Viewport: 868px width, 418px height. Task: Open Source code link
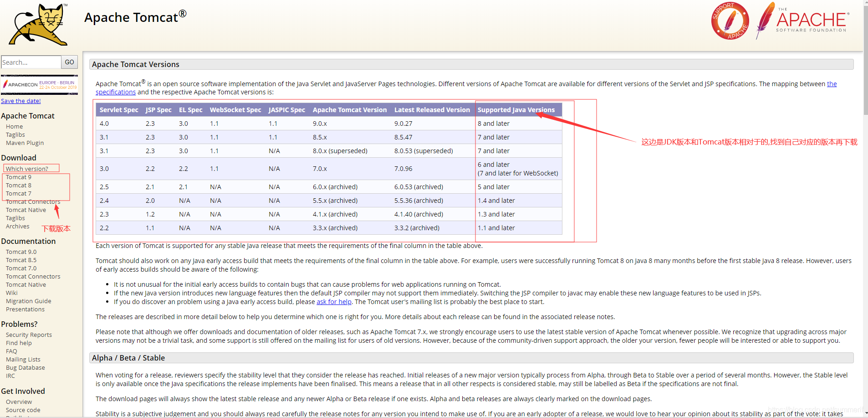(23, 410)
